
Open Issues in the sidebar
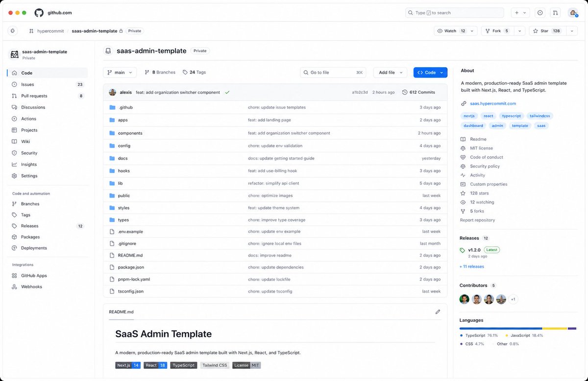pyautogui.click(x=48, y=84)
